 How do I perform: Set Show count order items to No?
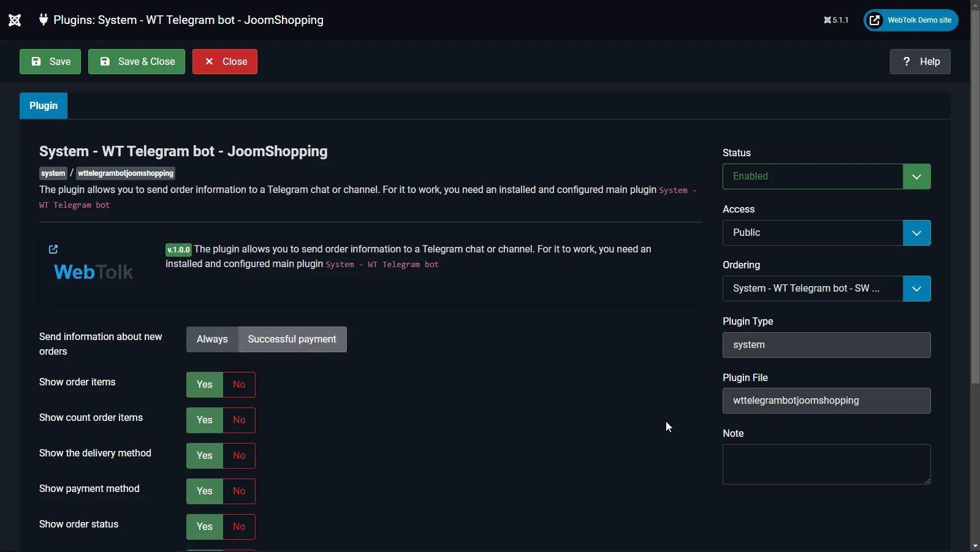pyautogui.click(x=239, y=420)
